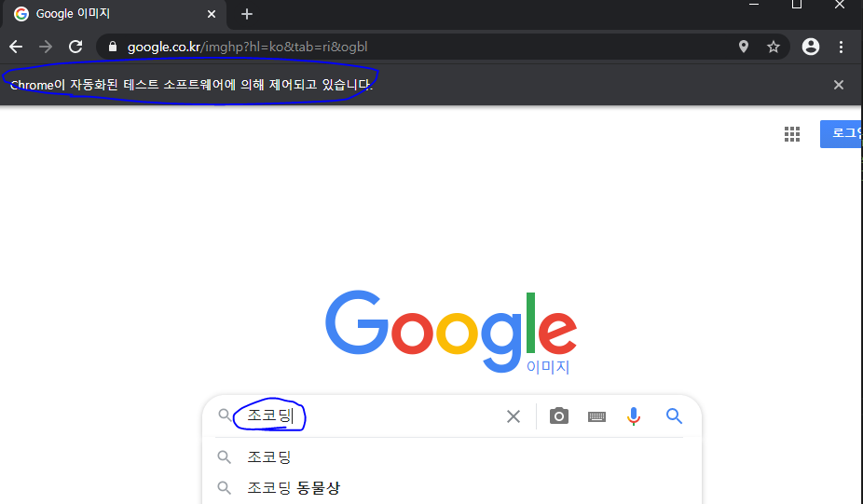863x504 pixels.
Task: Search by image with camera icon
Action: [558, 416]
